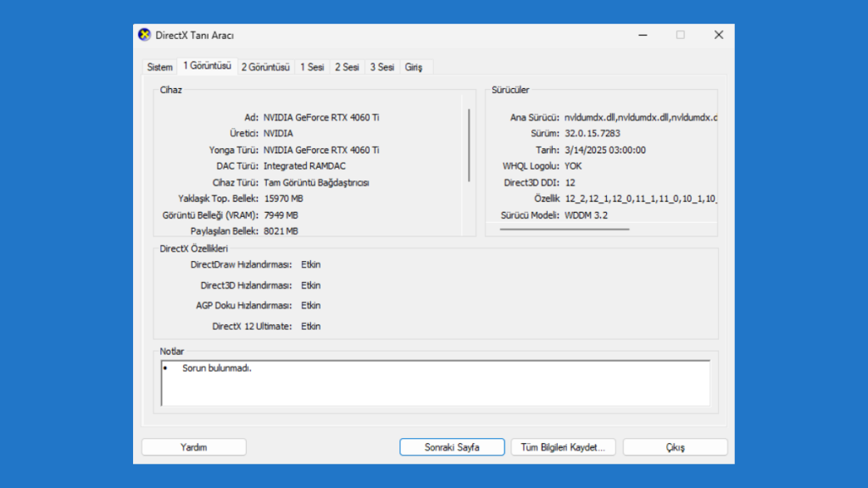Close the DirectX Tanı Aracı window
868x488 pixels.
(719, 35)
